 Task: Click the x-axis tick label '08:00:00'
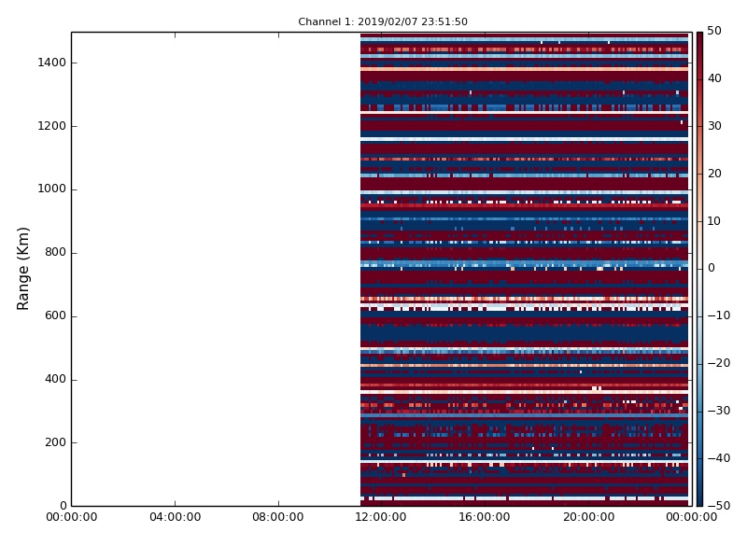(x=278, y=517)
